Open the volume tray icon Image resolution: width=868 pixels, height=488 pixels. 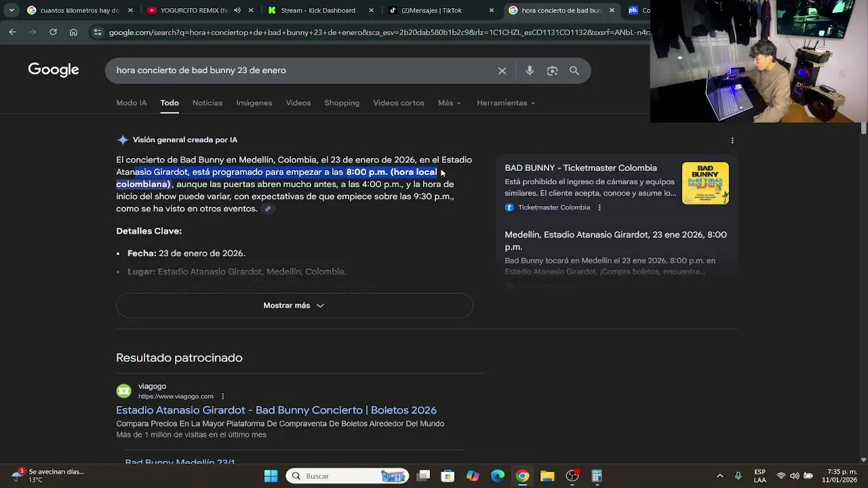coord(794,476)
